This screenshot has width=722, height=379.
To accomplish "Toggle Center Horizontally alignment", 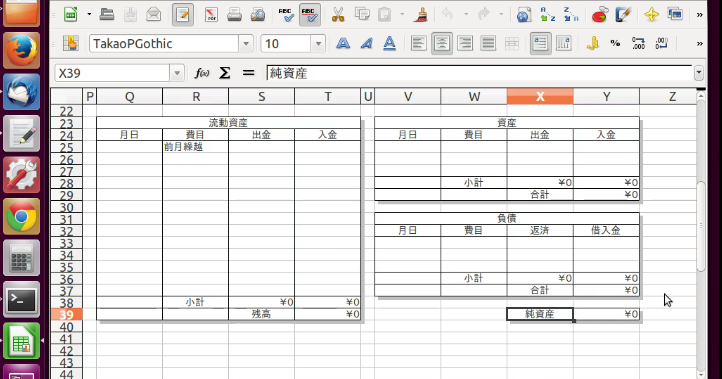I will [x=442, y=44].
